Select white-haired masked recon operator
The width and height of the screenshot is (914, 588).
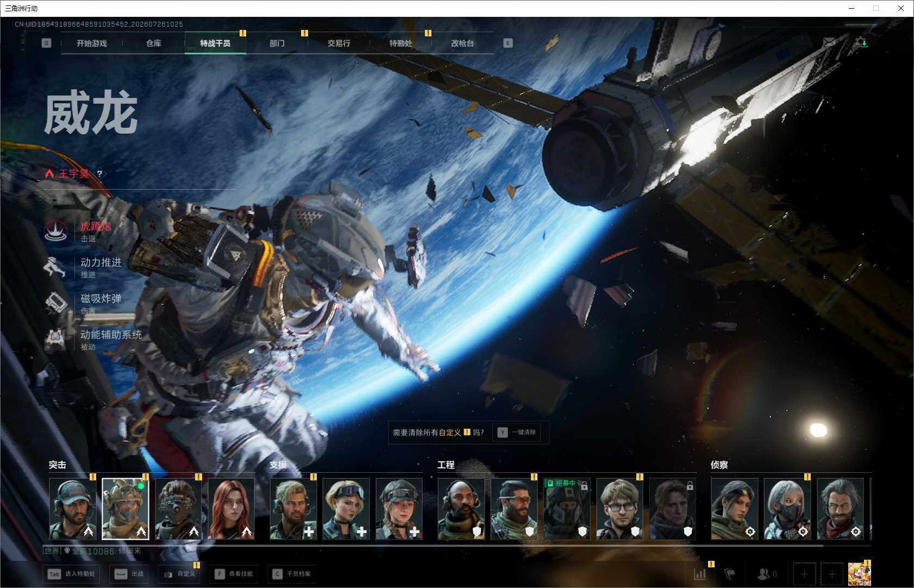(x=787, y=509)
